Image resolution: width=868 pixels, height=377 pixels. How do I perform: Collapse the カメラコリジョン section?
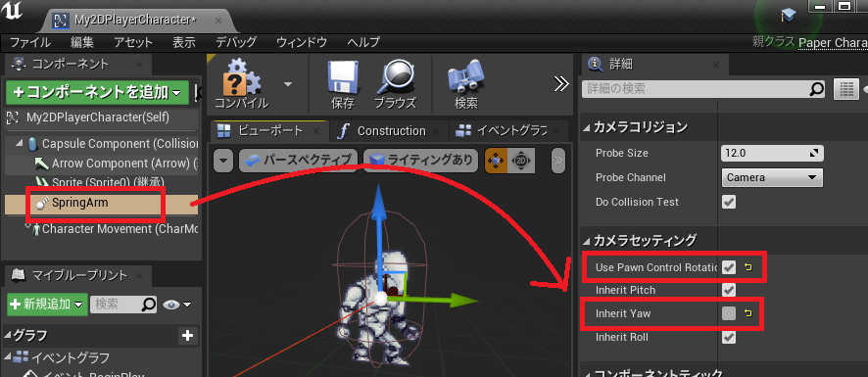click(587, 127)
